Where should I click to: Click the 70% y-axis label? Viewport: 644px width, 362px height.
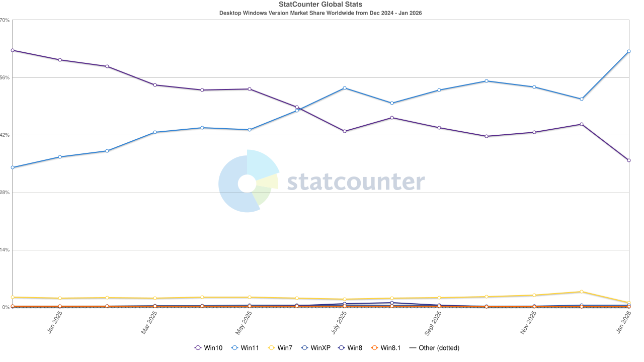(5, 20)
